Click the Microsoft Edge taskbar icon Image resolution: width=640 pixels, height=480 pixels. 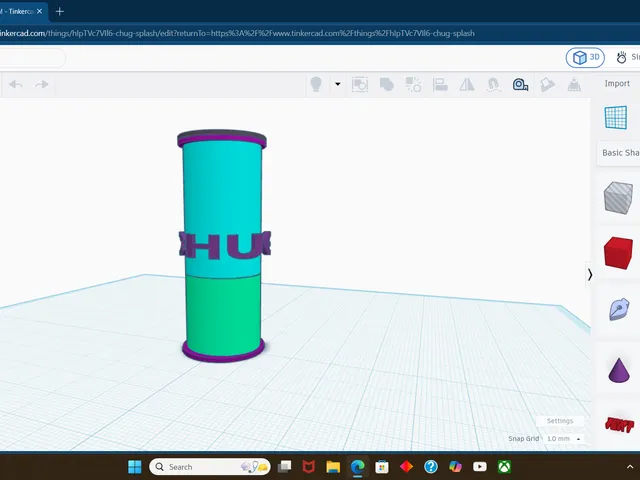tap(358, 467)
